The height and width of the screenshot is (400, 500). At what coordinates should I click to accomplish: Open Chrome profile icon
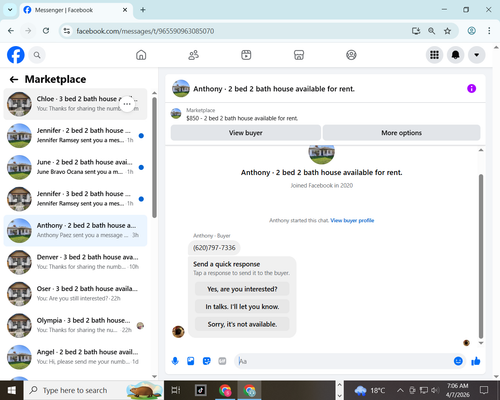tap(471, 31)
